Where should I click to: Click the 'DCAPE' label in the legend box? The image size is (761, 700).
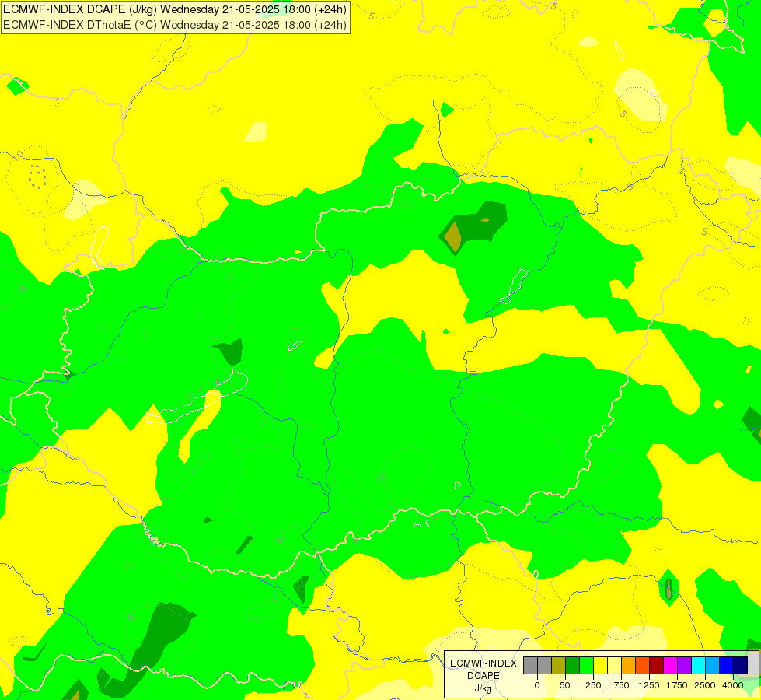pos(483,676)
